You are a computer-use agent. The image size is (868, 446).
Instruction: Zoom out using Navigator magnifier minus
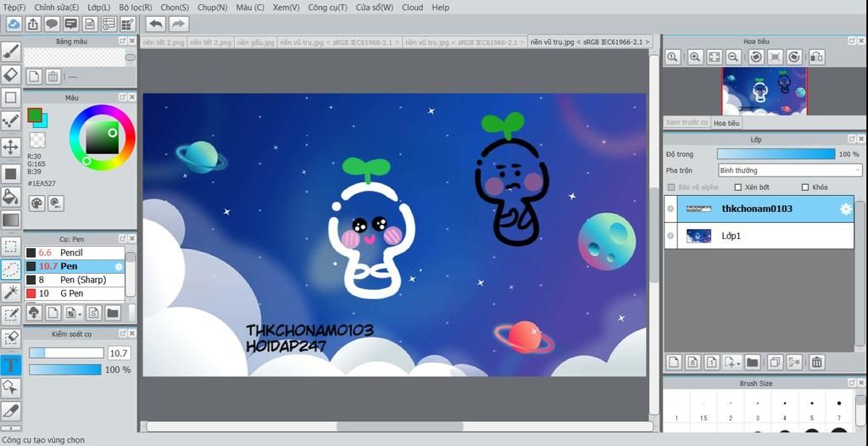pos(733,57)
